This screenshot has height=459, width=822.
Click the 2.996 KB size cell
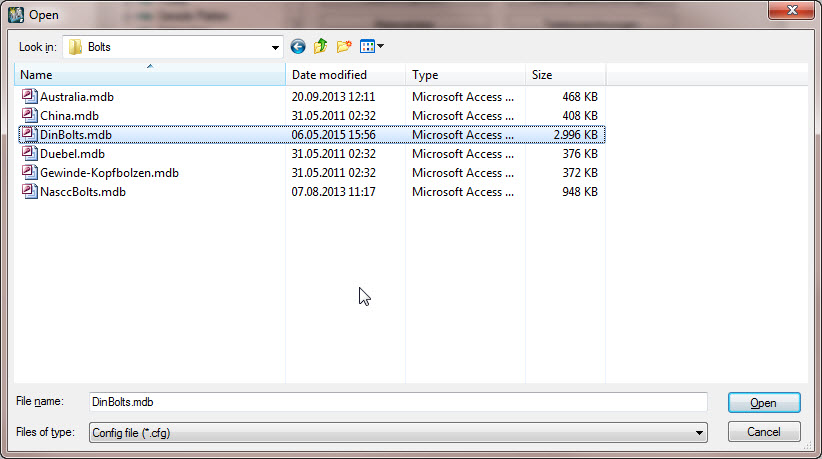[x=575, y=135]
